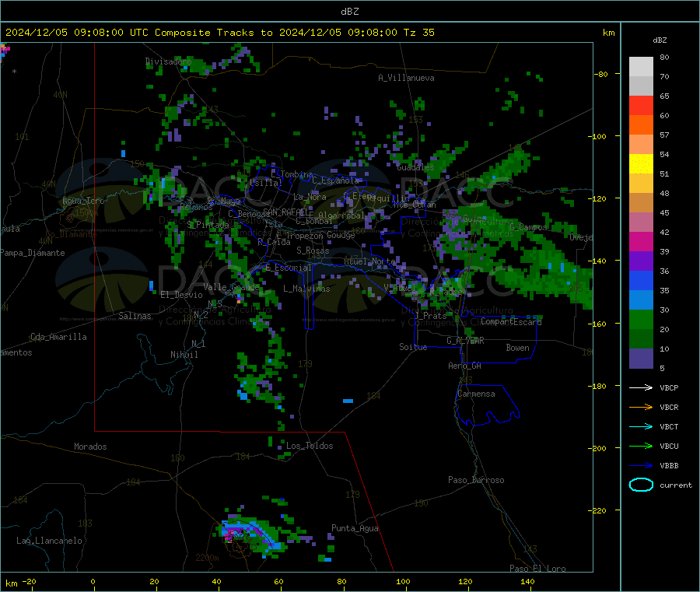Viewport: 700px width, 592px height.
Task: Click the 'Goudge' map label
Action: click(341, 235)
